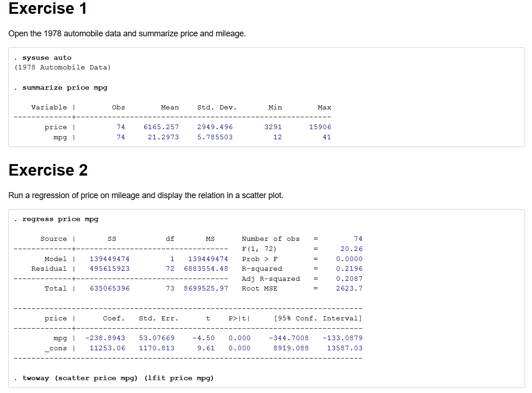The height and width of the screenshot is (393, 532).
Task: Click the 'summarize price mpg' command
Action: click(x=65, y=87)
